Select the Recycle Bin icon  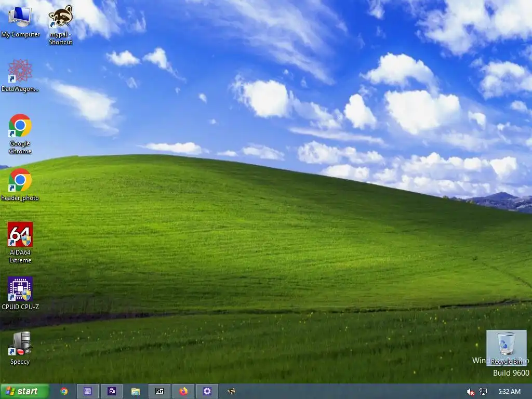tap(506, 348)
